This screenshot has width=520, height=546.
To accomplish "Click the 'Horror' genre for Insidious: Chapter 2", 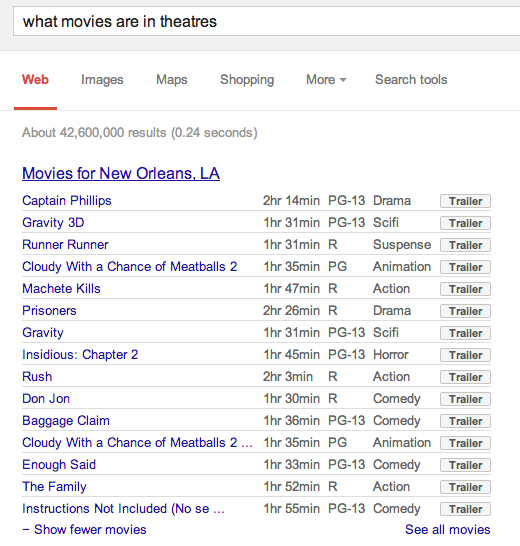I will click(391, 354).
